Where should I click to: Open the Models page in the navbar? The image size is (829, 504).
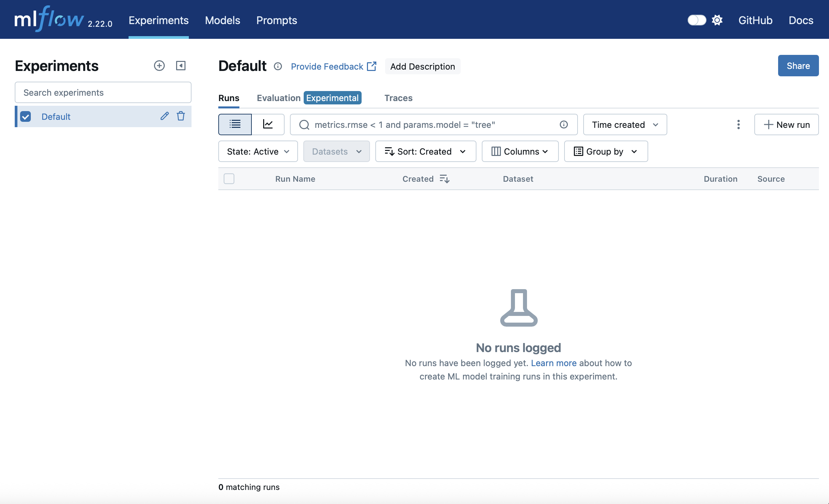point(222,20)
